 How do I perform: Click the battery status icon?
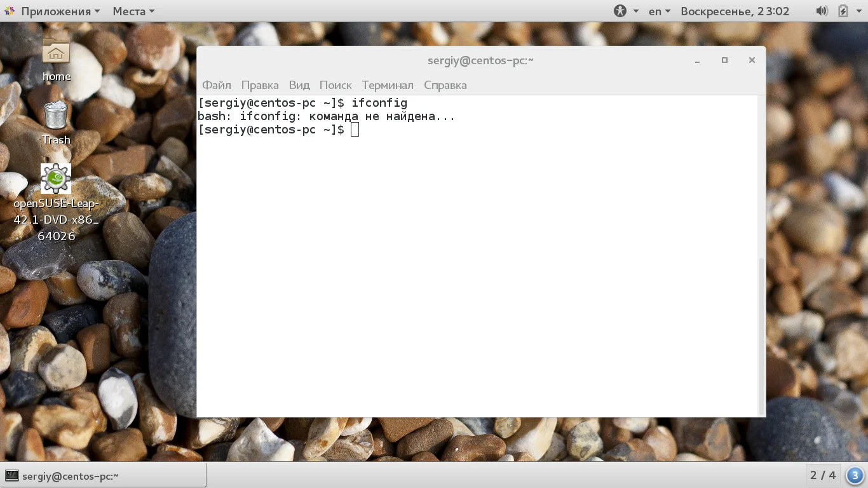pos(843,11)
